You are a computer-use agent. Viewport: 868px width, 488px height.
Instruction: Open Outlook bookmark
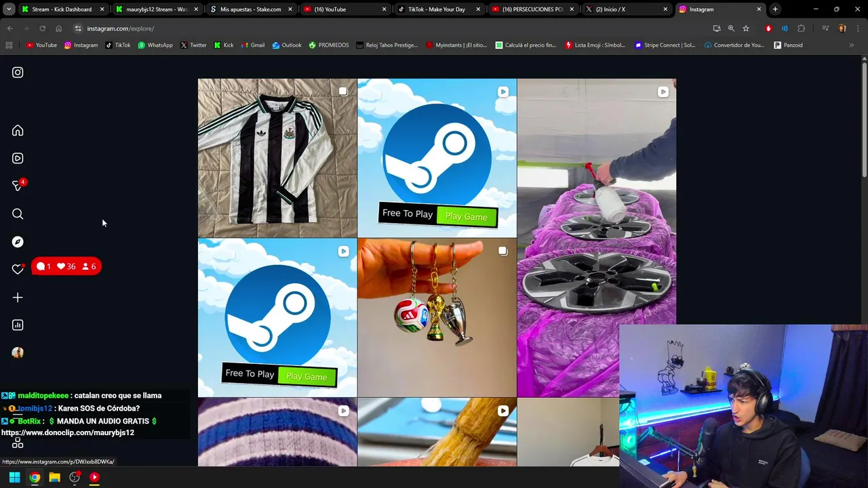click(x=287, y=45)
